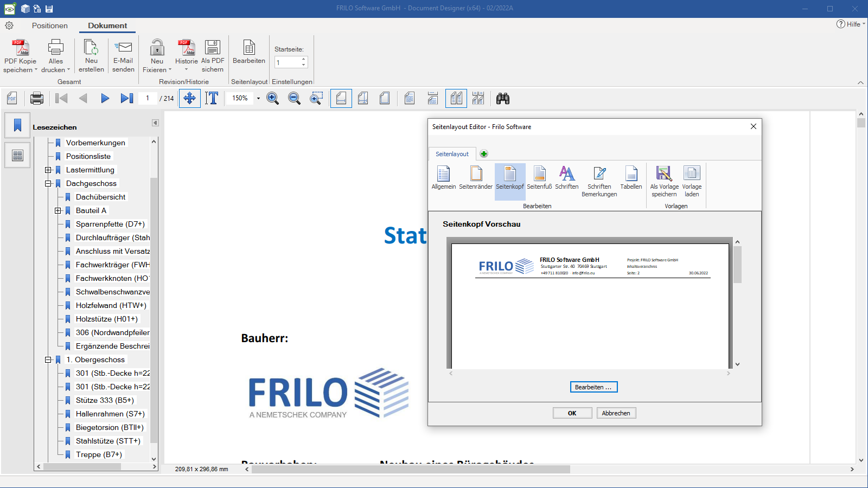This screenshot has height=488, width=868.
Task: Select the zoom-to-region tool
Action: [316, 98]
